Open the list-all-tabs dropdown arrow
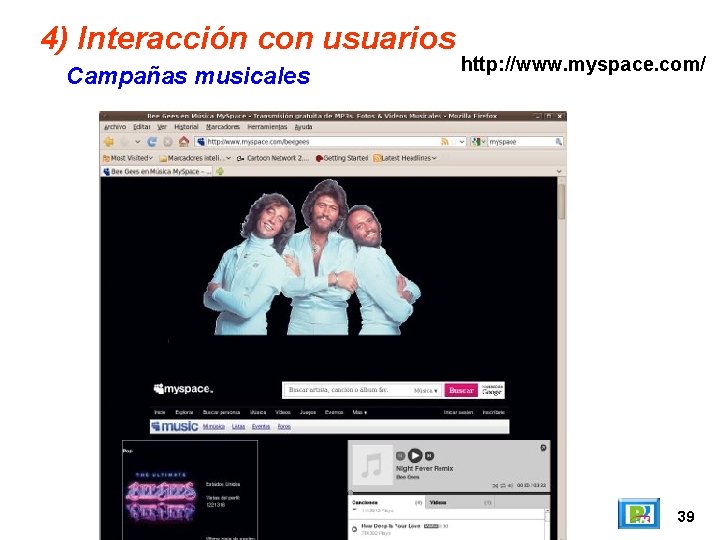 (x=559, y=171)
